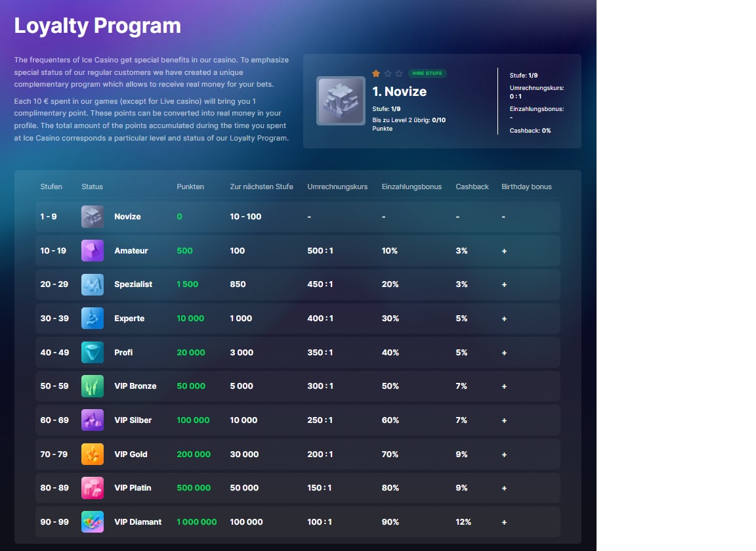Click the 0/10 points remaining text
Screen dimensions: 756x551
(439, 120)
